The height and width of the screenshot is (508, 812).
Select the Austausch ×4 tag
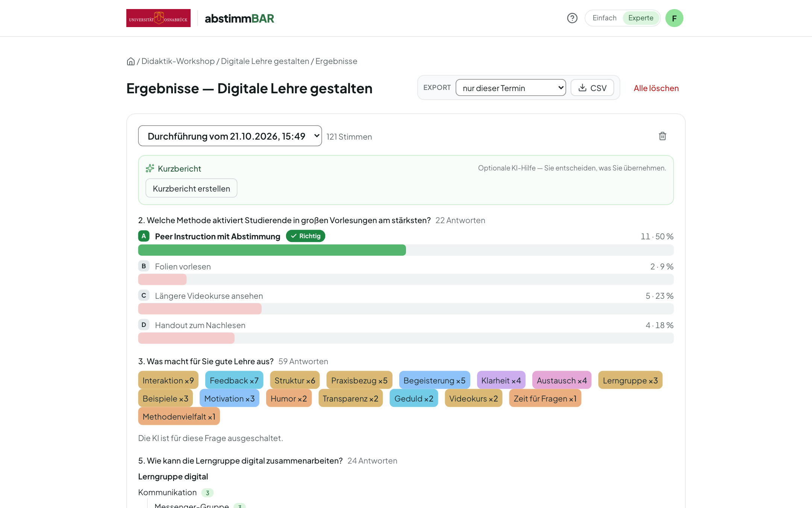[562, 380]
